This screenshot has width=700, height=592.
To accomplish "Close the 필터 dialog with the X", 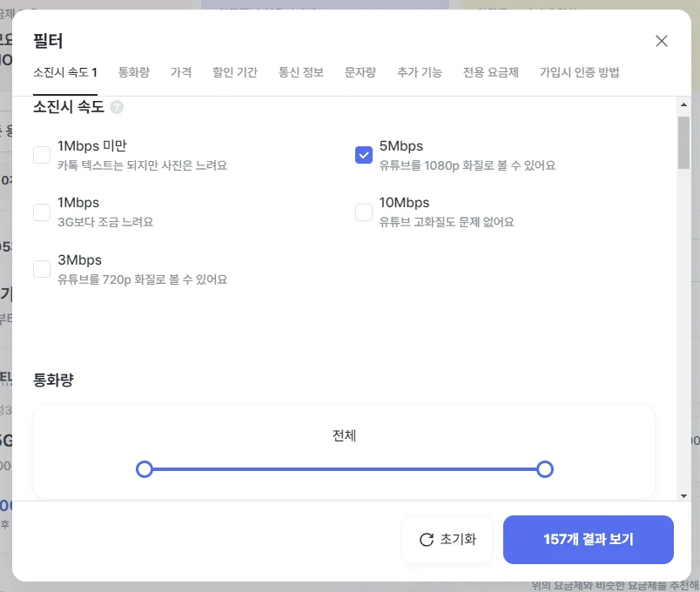I will [x=661, y=40].
